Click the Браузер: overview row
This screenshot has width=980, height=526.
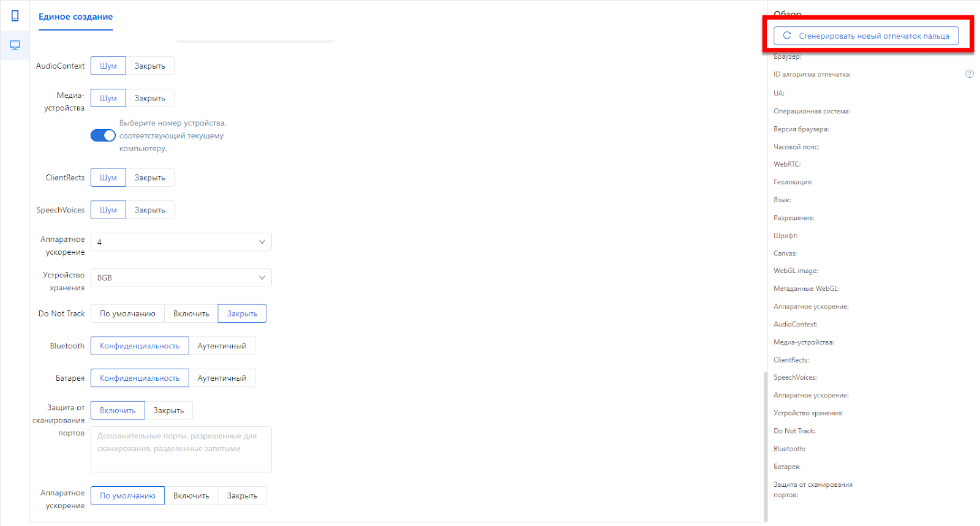(x=787, y=56)
